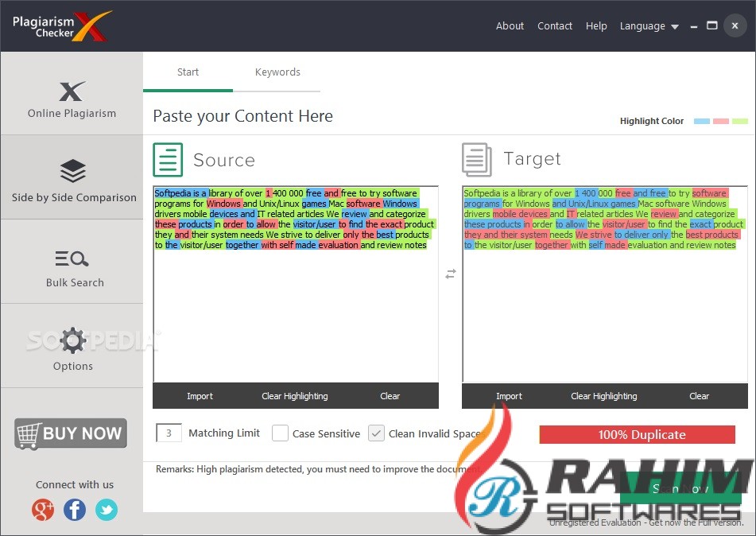Open Bulk Search in the sidebar
This screenshot has width=756, height=536.
click(72, 262)
